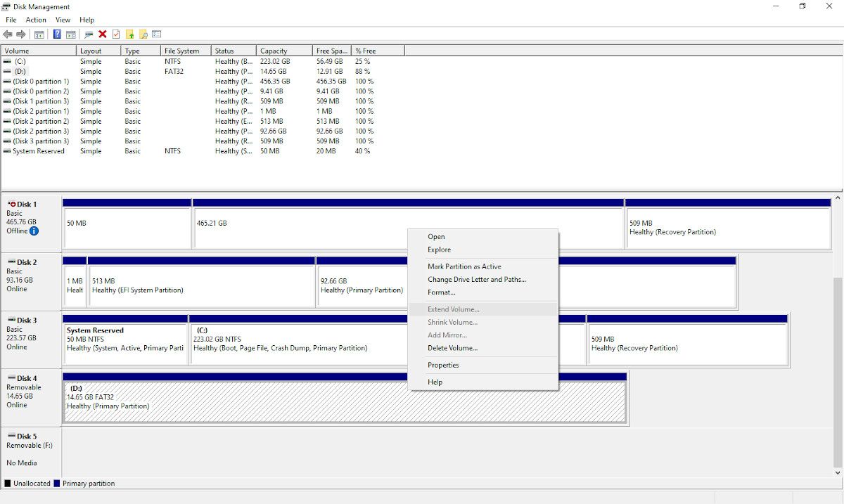This screenshot has height=504, width=844.
Task: Open Properties from the context menu
Action: coord(443,365)
